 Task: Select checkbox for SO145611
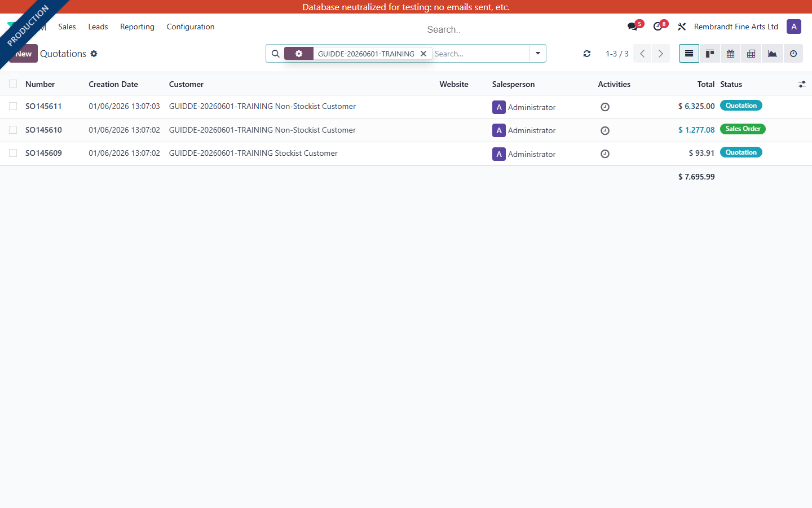click(x=13, y=106)
